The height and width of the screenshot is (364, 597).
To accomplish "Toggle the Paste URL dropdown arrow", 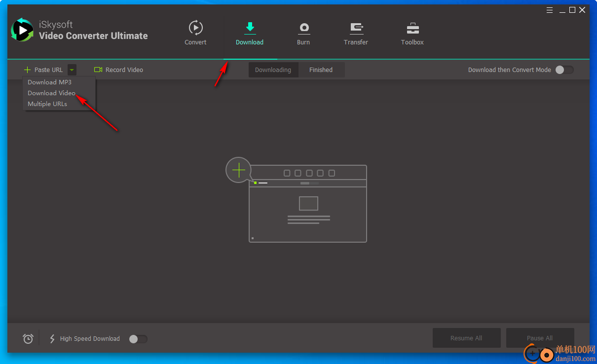I will [72, 70].
